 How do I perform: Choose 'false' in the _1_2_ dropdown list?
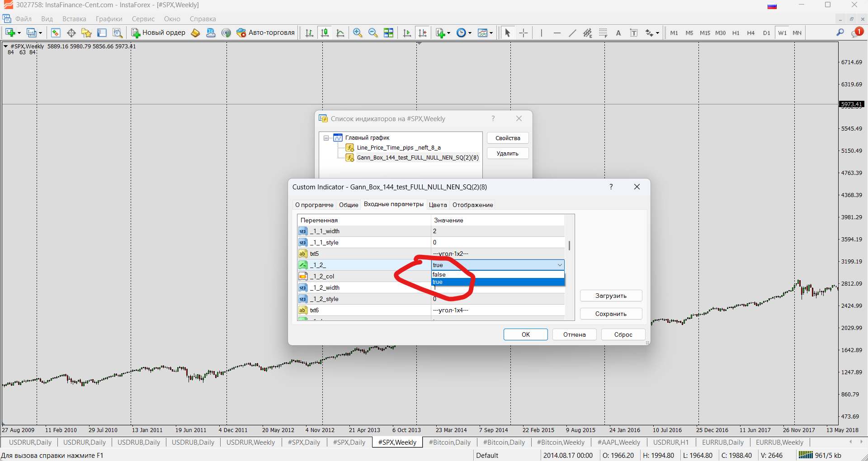498,274
